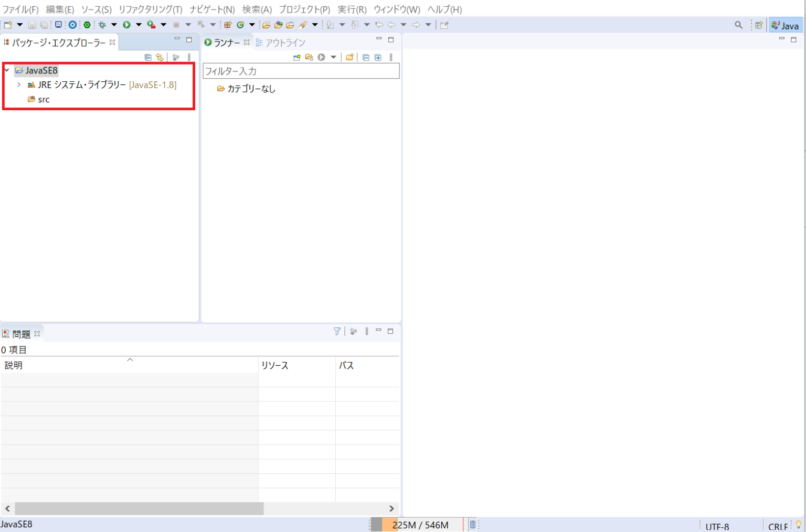The height and width of the screenshot is (532, 806).
Task: Open the ウィンドウ(W) menu
Action: click(397, 9)
